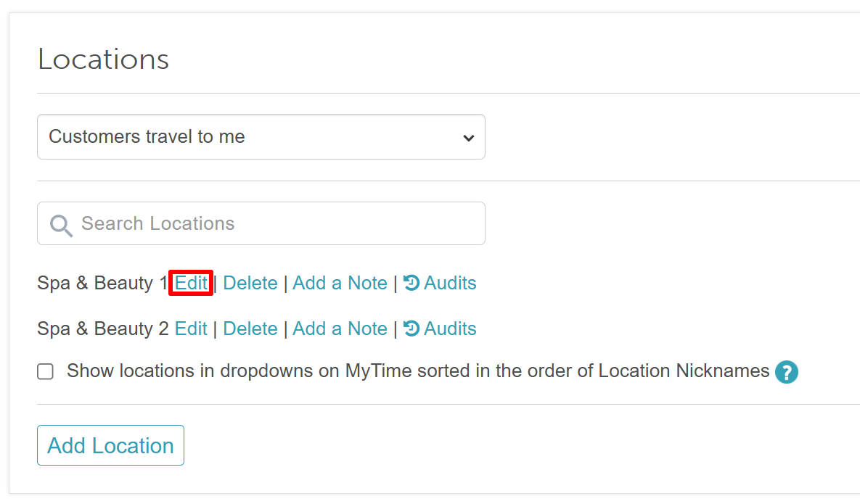Add a Note to Spa & Beauty 1
The height and width of the screenshot is (504, 860).
tap(340, 283)
